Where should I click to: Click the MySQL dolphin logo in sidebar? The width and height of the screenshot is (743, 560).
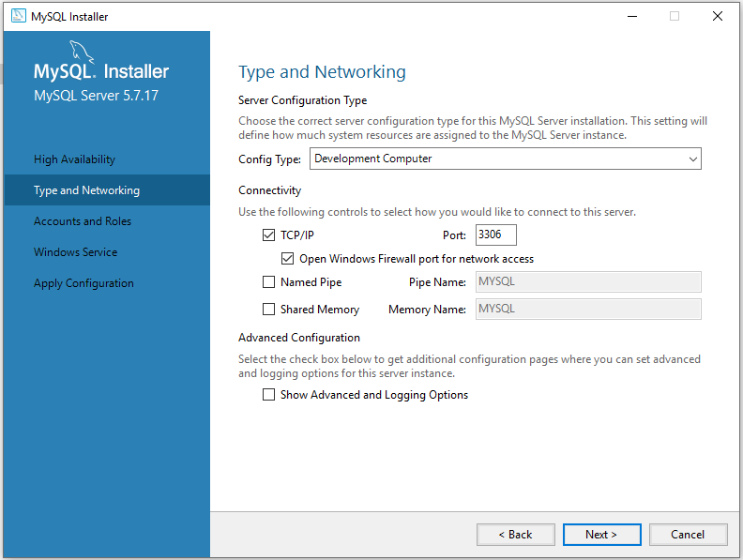(83, 52)
